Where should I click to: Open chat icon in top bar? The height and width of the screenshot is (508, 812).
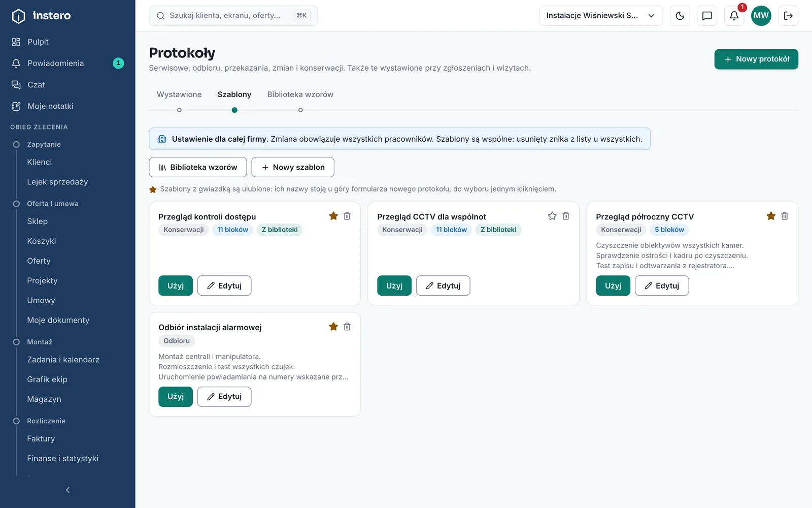pos(707,16)
